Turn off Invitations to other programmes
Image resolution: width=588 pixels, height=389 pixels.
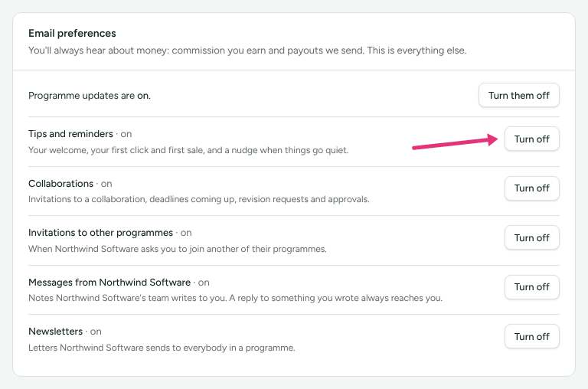[x=532, y=237]
